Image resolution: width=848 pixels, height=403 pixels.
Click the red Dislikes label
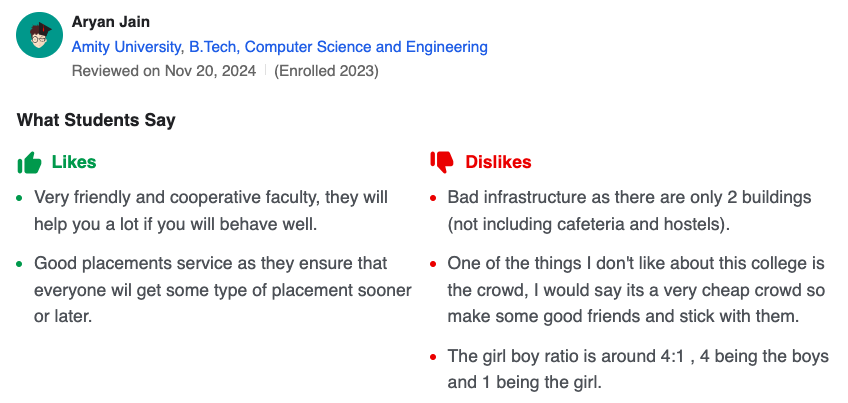pyautogui.click(x=498, y=162)
